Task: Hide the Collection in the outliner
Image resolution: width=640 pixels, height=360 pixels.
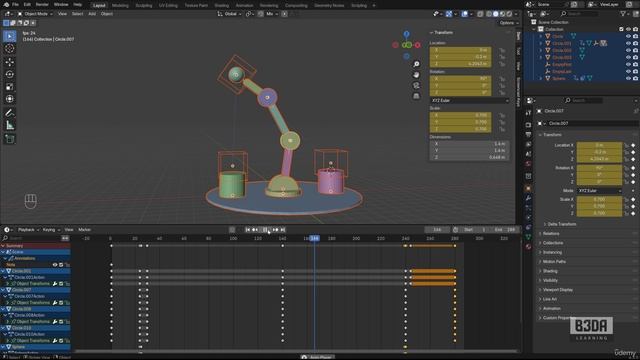Action: [628, 29]
